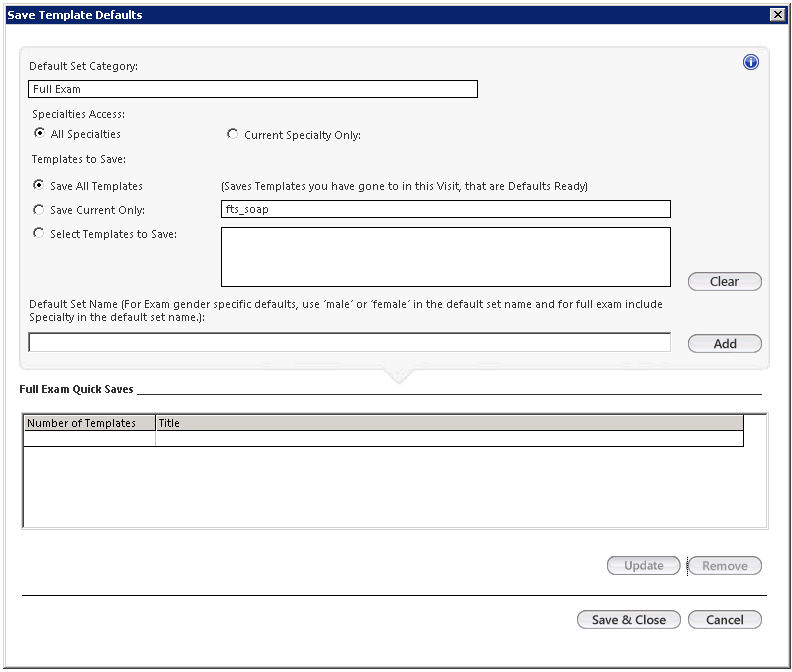Choose Current Specialty Only option
The height and width of the screenshot is (672, 792).
click(x=232, y=134)
